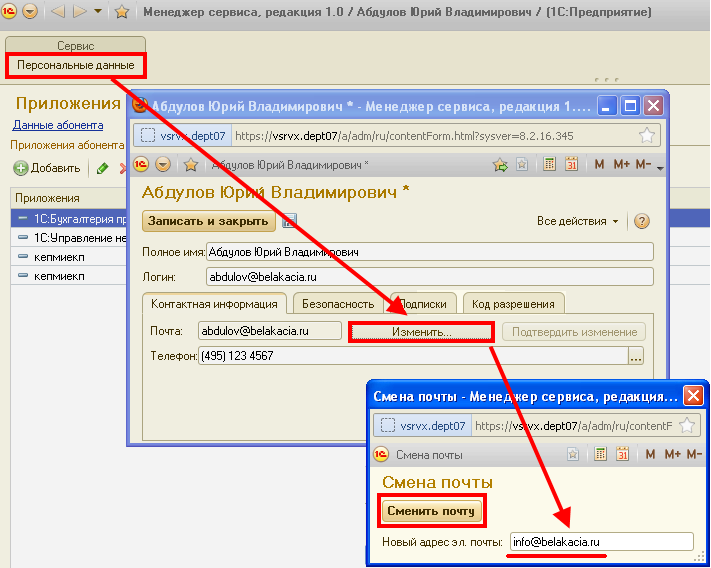Switch to the Подписки tab

(x=423, y=304)
